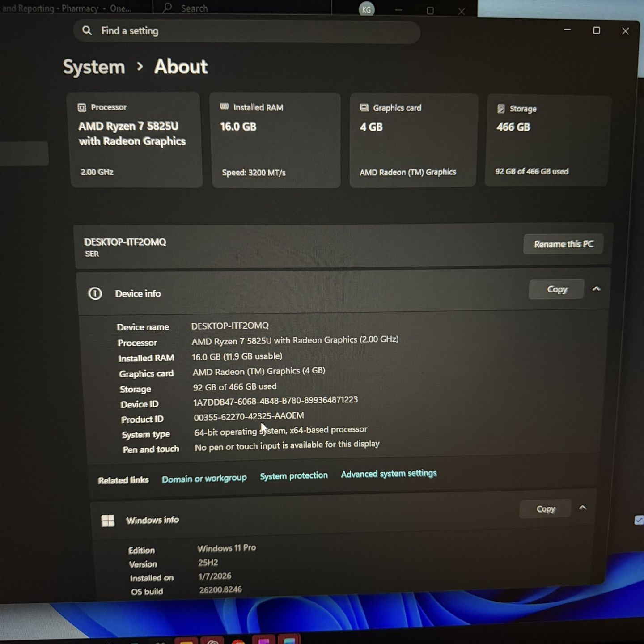644x644 pixels.
Task: Select the 64-bit operating system value
Action: 281,431
